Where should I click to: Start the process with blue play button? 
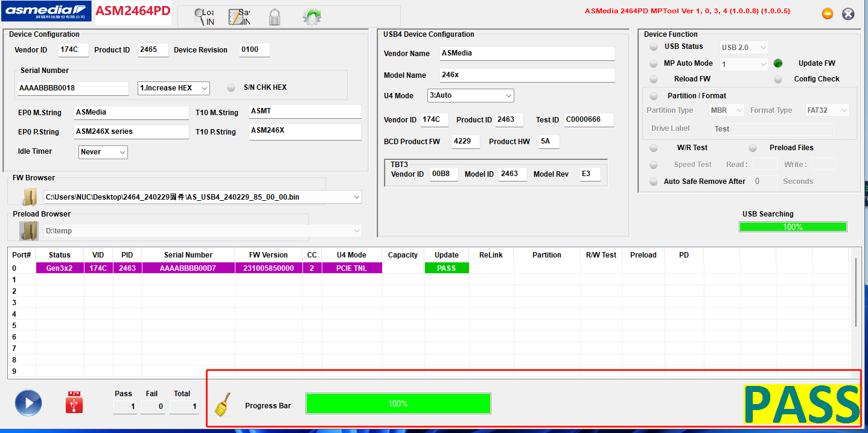click(x=28, y=403)
